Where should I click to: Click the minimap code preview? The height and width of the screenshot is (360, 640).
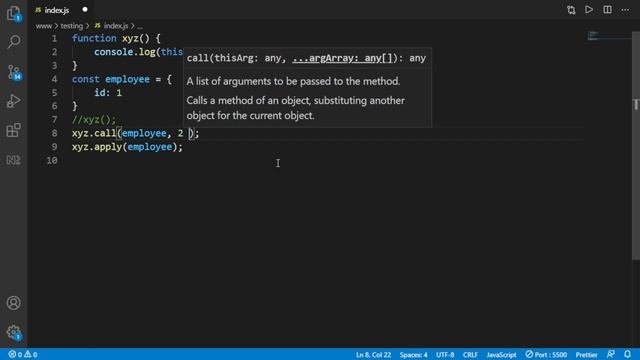tap(593, 36)
